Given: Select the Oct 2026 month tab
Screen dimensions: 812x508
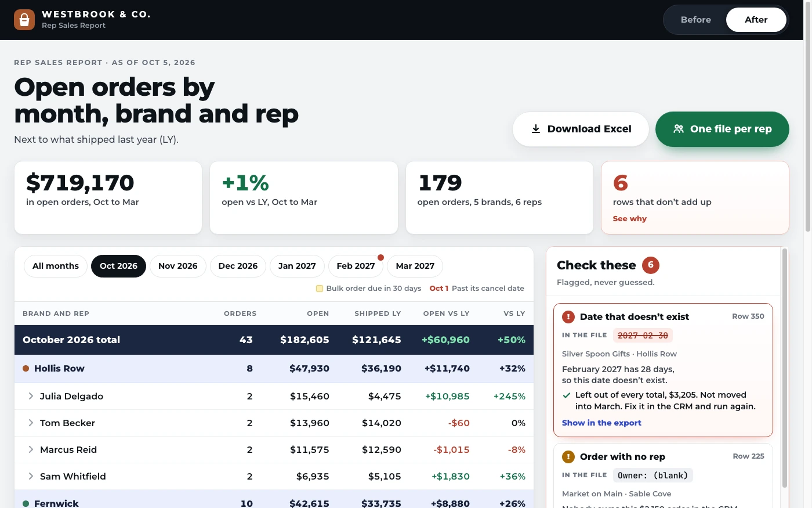Looking at the screenshot, I should click(x=118, y=266).
